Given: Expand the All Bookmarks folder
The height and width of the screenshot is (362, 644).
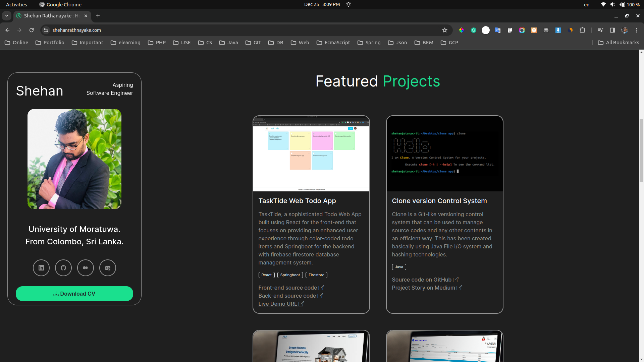Looking at the screenshot, I should coord(619,43).
